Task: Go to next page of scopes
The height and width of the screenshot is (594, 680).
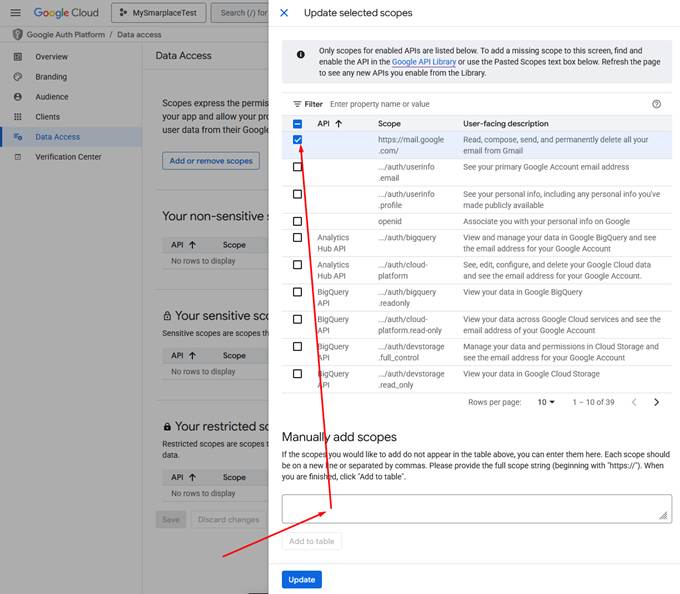Action: tap(657, 402)
